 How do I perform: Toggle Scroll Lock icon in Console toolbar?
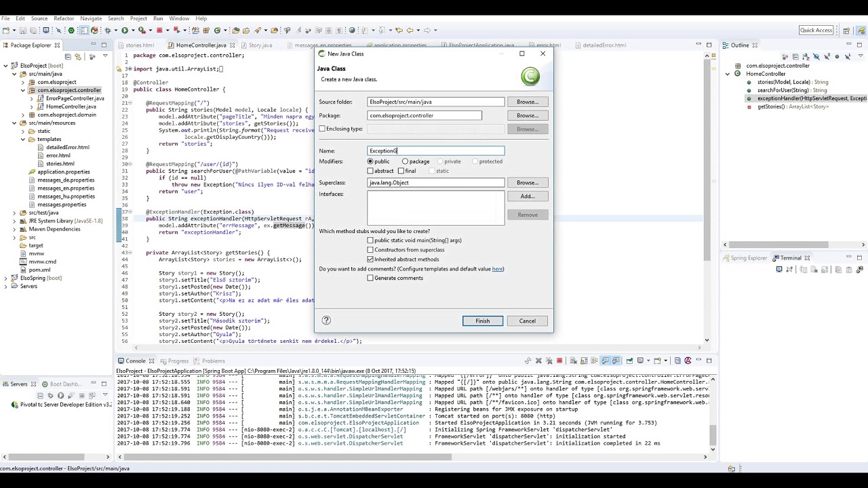pyautogui.click(x=584, y=361)
